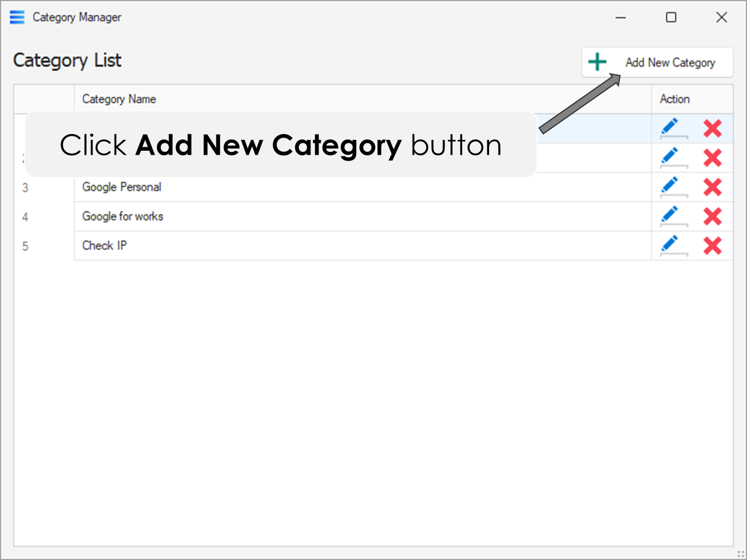Select the Google for works name cell
This screenshot has height=560, width=747.
click(x=123, y=216)
